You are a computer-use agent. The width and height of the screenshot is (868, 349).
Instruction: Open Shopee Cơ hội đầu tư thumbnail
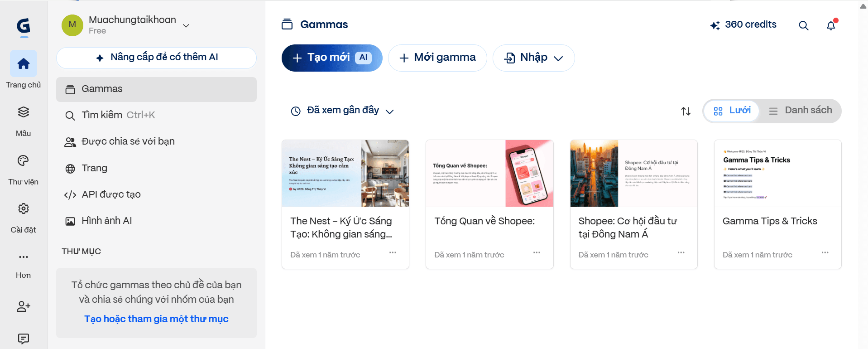click(634, 174)
